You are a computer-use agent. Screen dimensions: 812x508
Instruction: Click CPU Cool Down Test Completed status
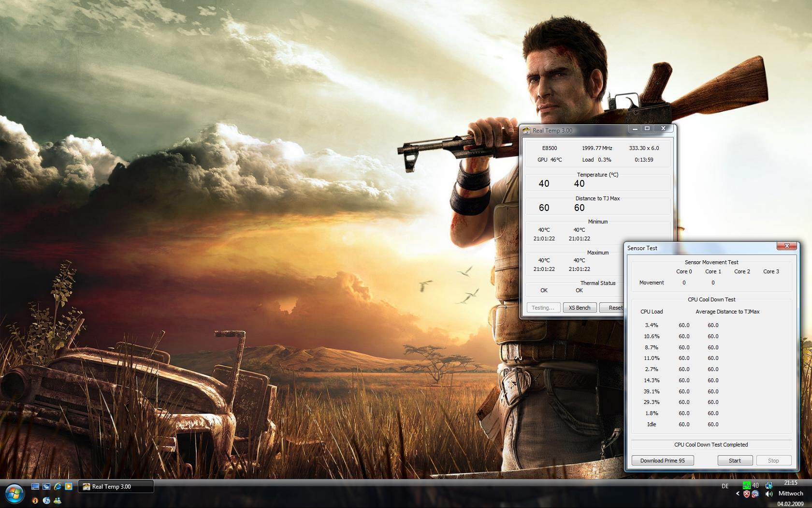711,445
